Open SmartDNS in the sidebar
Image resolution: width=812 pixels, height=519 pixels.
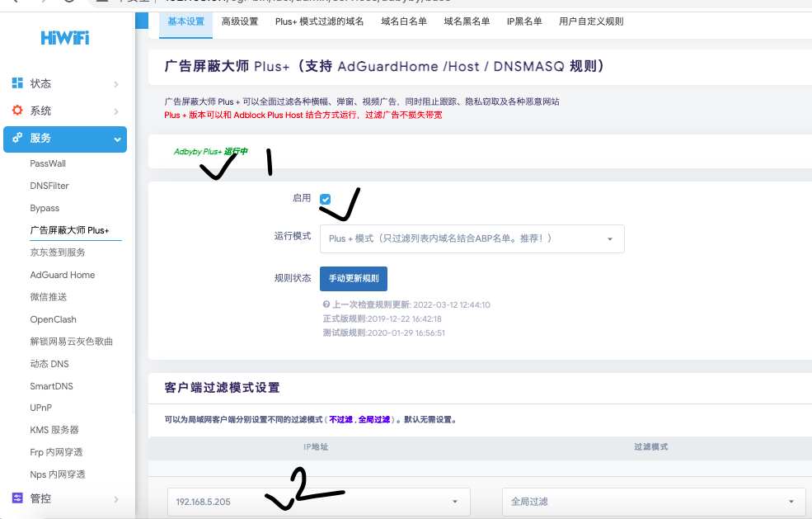[51, 386]
